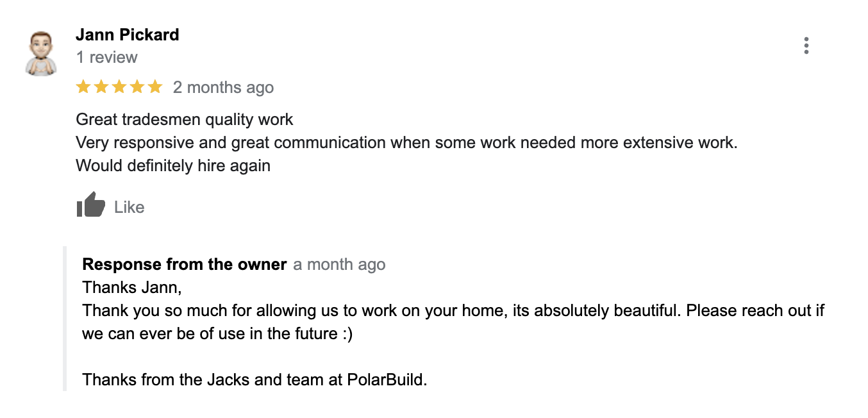This screenshot has width=868, height=418.
Task: Click the "Would definitely hire again" line
Action: tap(173, 165)
